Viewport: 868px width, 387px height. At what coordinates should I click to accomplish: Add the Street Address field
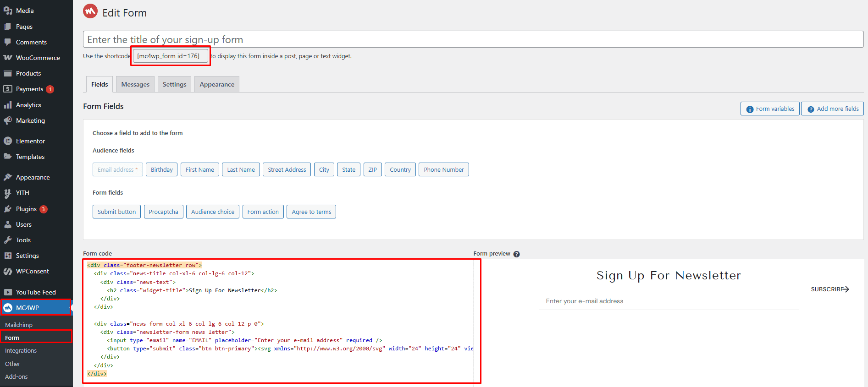[x=287, y=169]
